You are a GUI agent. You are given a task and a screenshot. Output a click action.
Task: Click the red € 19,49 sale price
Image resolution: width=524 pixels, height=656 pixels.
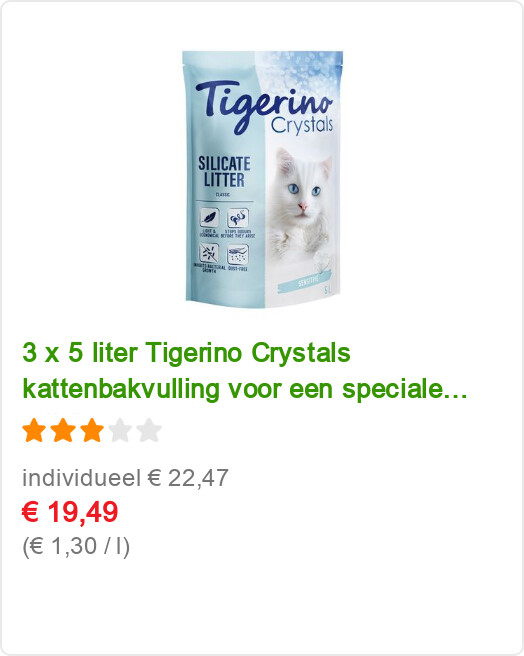(70, 512)
